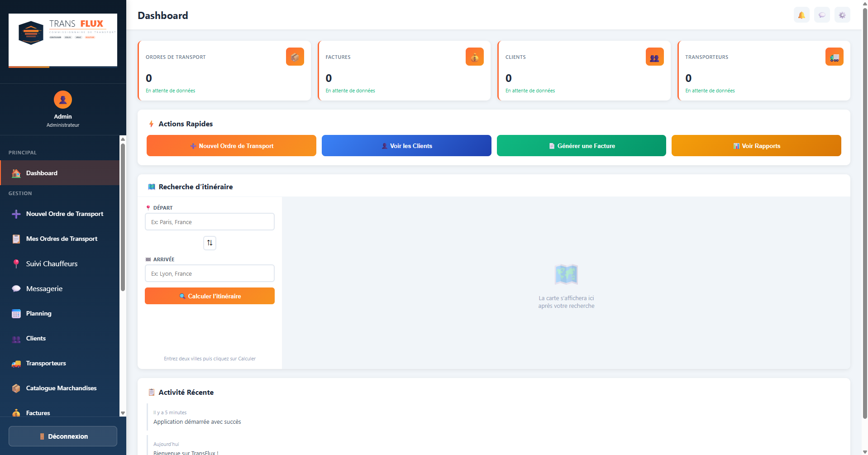Image resolution: width=868 pixels, height=455 pixels.
Task: Open the messages chat bubble icon
Action: click(x=821, y=14)
